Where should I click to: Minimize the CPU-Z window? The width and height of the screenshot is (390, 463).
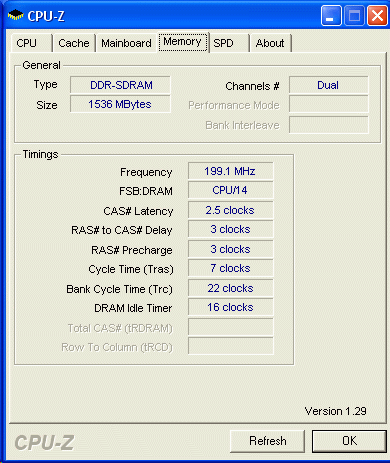[x=331, y=15]
